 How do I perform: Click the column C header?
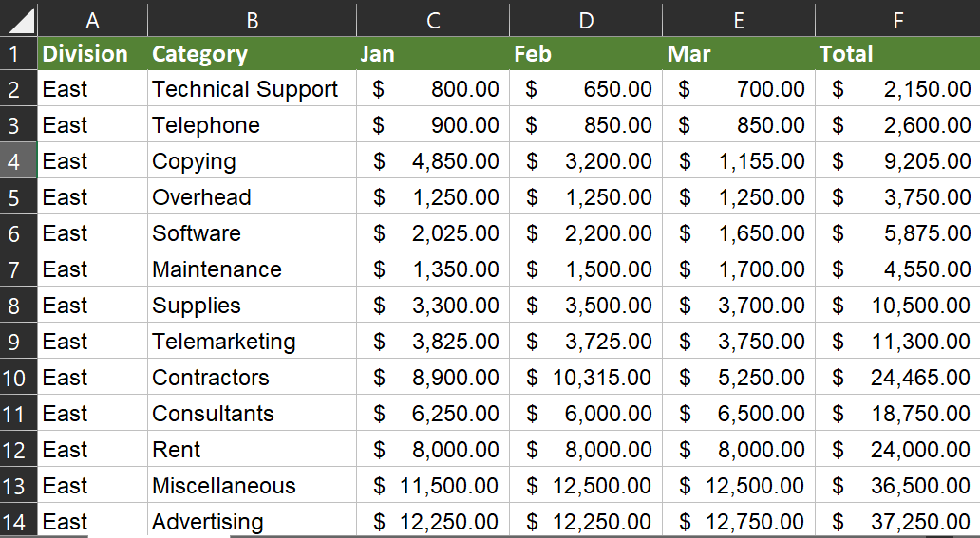coord(433,19)
